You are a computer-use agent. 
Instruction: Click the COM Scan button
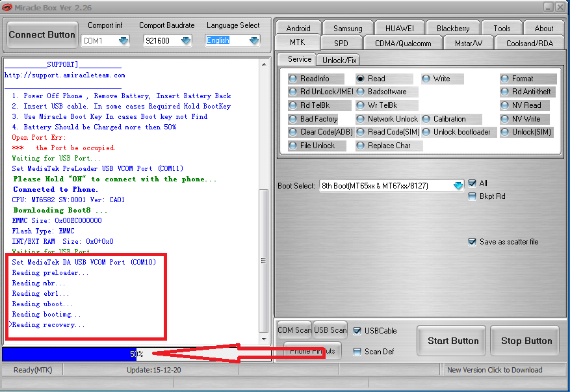point(294,330)
